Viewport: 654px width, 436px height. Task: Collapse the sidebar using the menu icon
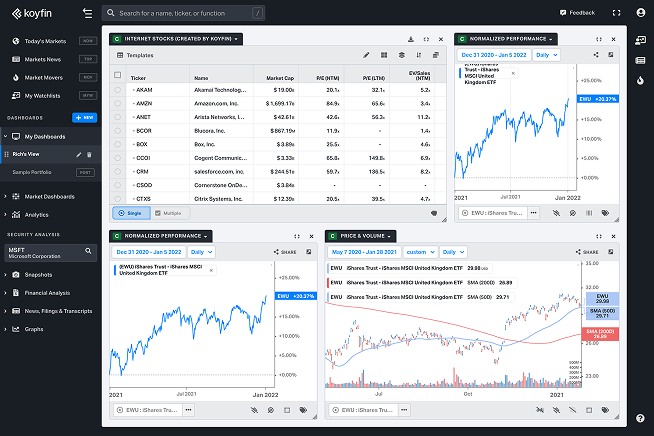[88, 13]
